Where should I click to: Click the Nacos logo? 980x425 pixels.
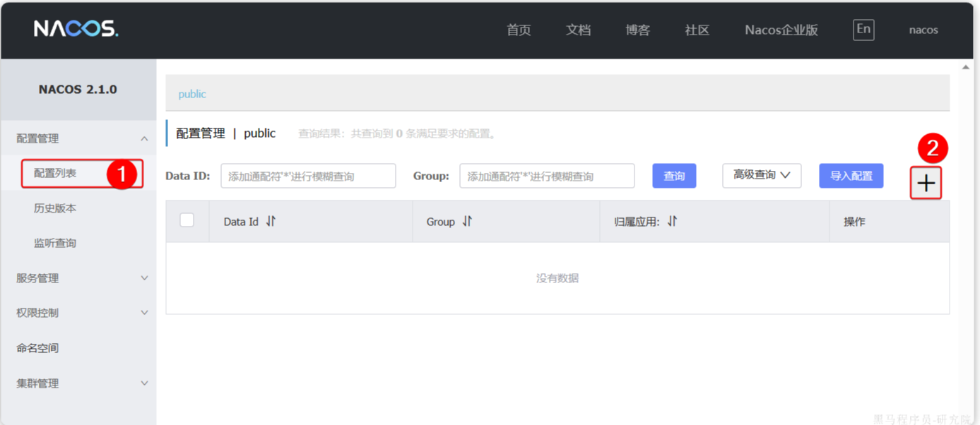(x=76, y=29)
